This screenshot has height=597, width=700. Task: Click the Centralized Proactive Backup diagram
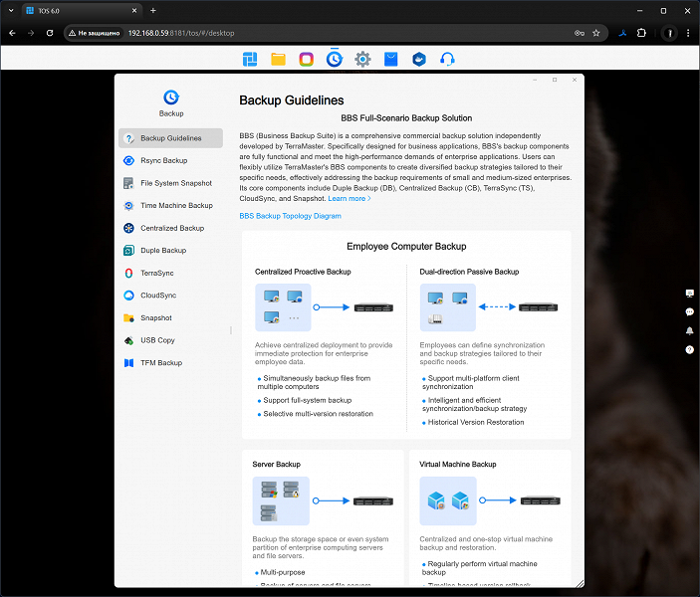[324, 307]
